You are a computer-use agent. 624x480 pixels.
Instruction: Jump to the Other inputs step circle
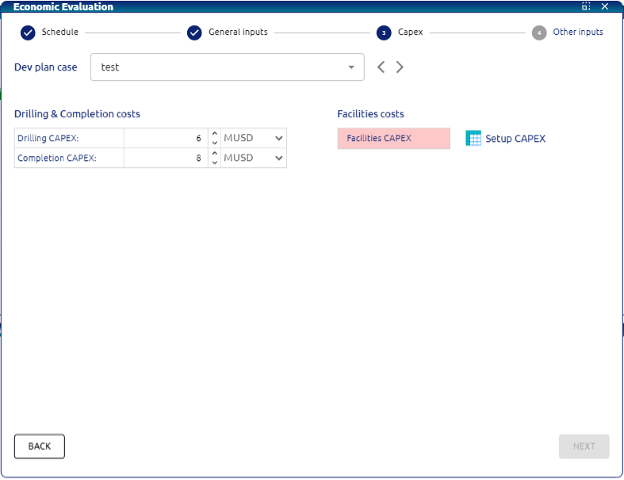pos(539,32)
